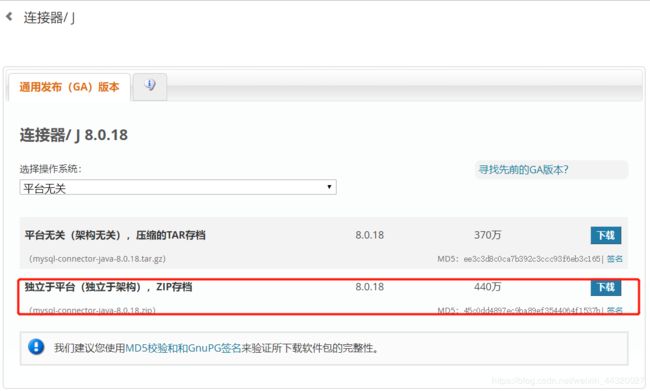Select the 选择操作系统: label
The image size is (650, 391).
pyautogui.click(x=51, y=169)
